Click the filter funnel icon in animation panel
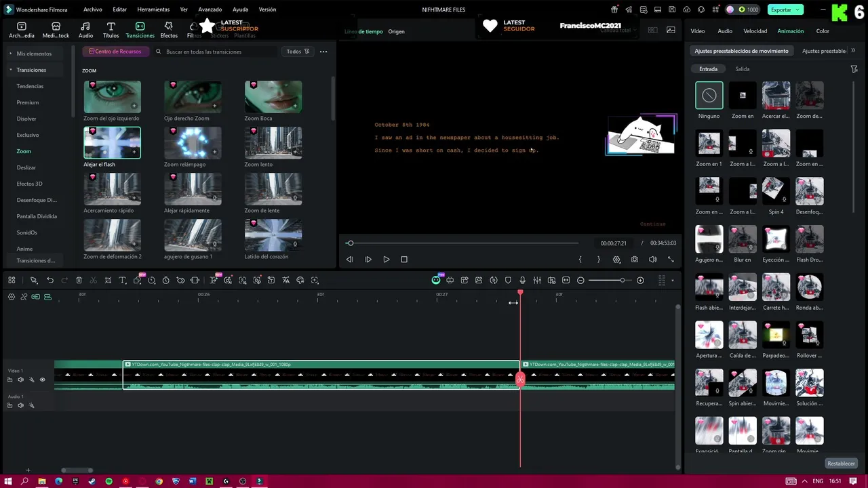This screenshot has width=868, height=488. (854, 69)
